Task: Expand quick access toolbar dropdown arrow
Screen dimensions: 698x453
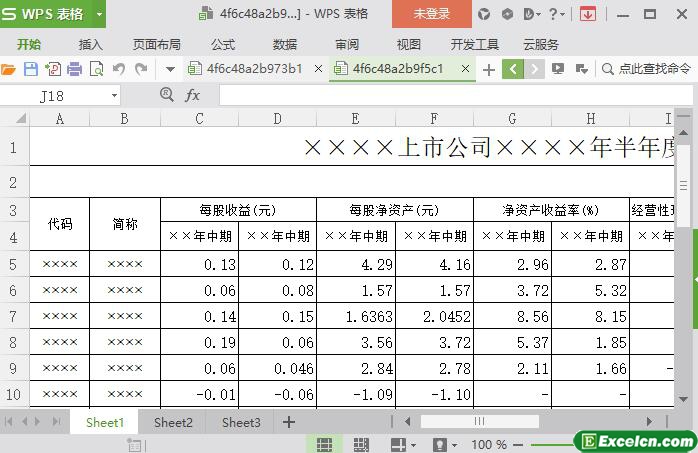Action: click(x=170, y=69)
